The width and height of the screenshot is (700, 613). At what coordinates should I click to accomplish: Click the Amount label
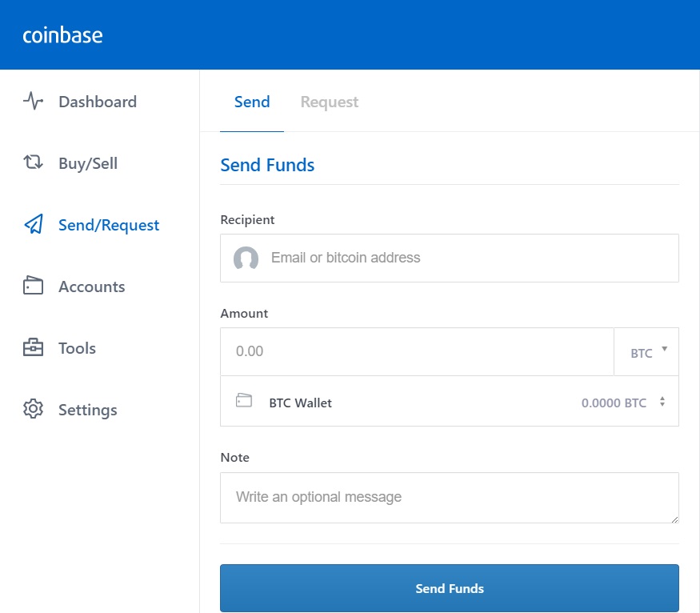point(244,314)
